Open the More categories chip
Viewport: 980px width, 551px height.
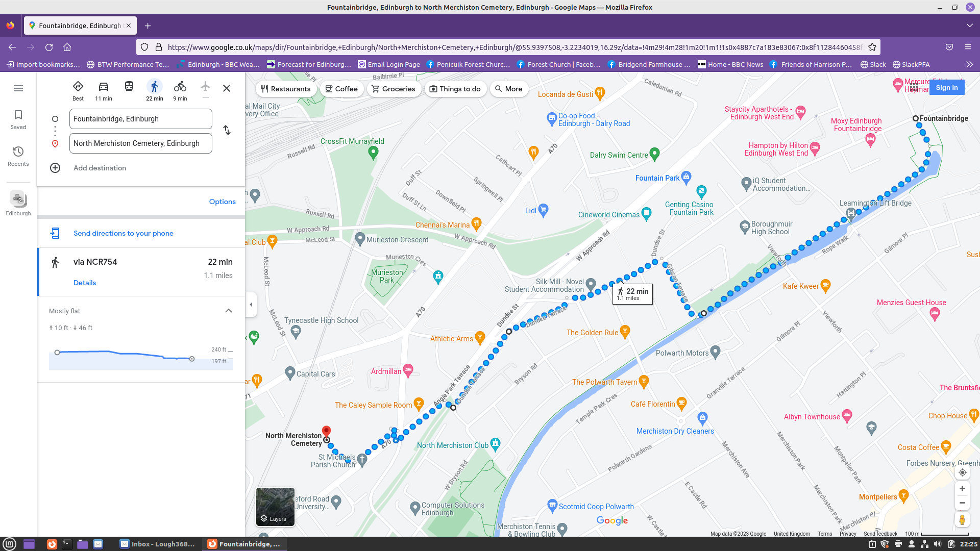tap(509, 89)
